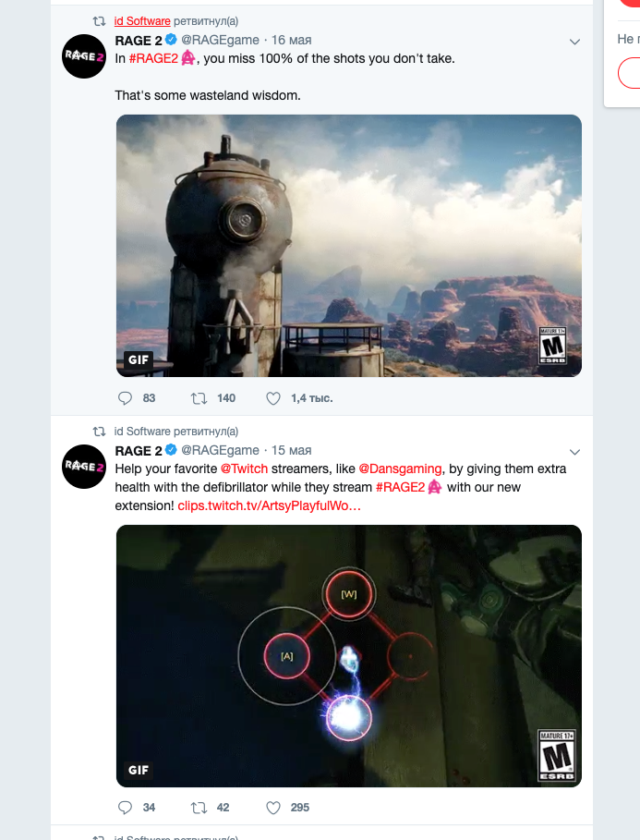The width and height of the screenshot is (640, 840).
Task: Reply to the wasteland wisdom tweet
Action: coord(126,398)
